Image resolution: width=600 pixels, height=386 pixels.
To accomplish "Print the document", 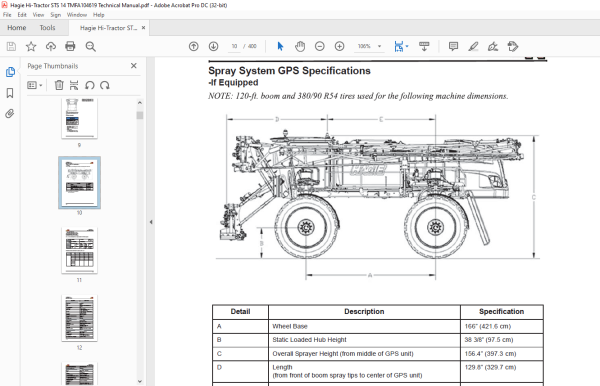I will coord(70,46).
